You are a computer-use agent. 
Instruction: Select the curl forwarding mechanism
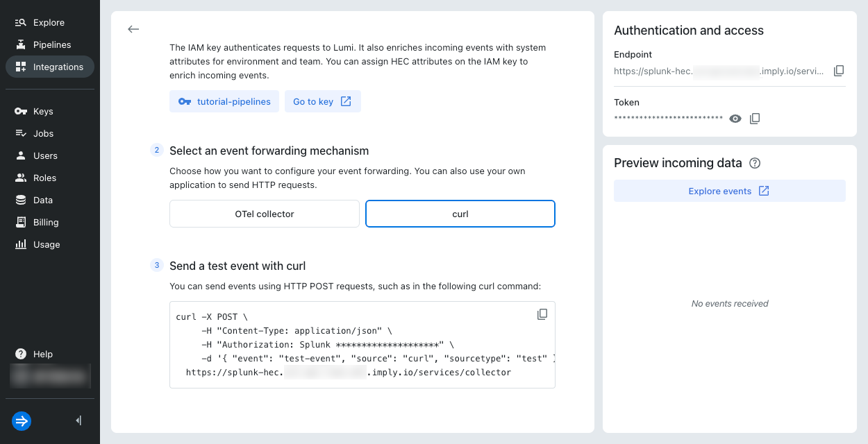(x=460, y=214)
